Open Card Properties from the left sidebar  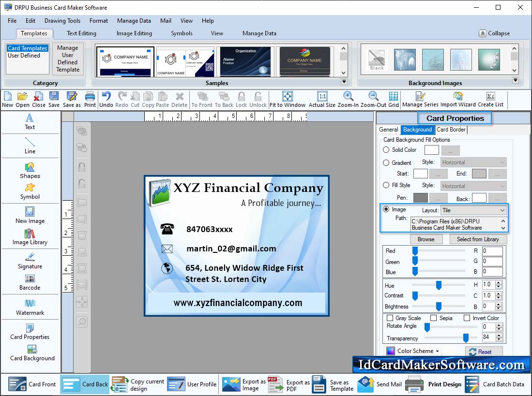coord(30,332)
